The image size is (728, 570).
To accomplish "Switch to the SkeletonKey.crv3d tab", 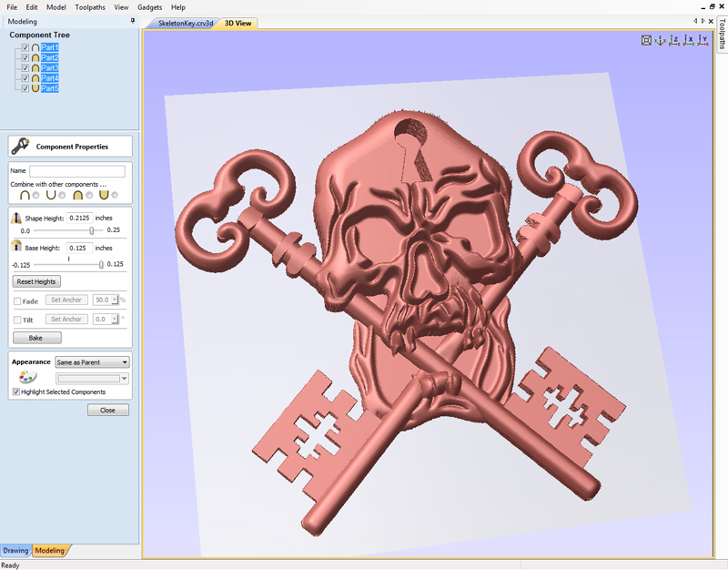I will (186, 24).
